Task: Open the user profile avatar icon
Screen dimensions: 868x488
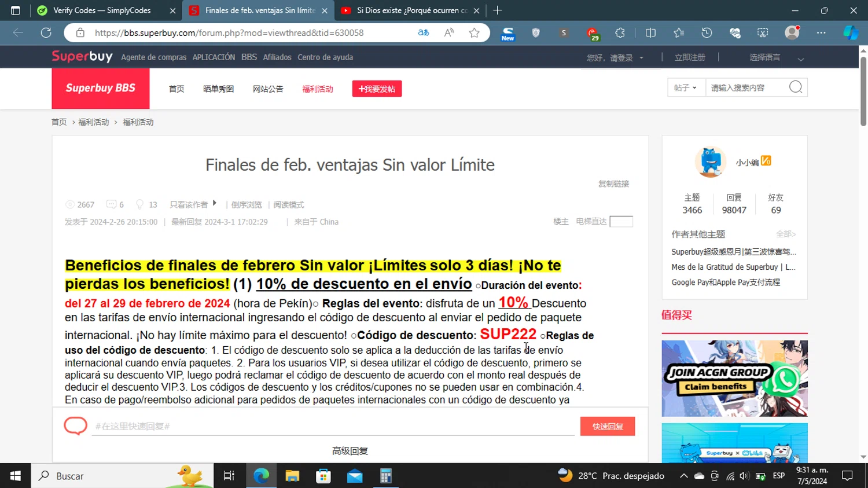Action: pyautogui.click(x=792, y=33)
